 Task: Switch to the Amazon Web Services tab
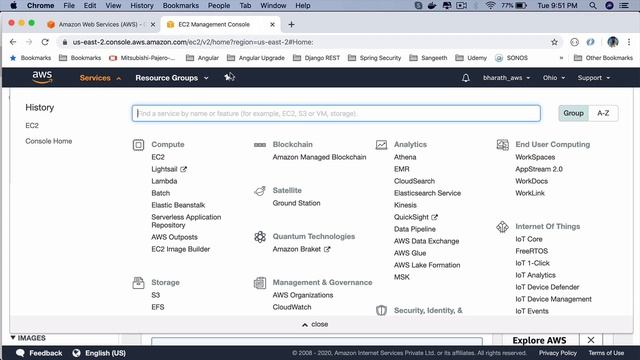pyautogui.click(x=101, y=24)
